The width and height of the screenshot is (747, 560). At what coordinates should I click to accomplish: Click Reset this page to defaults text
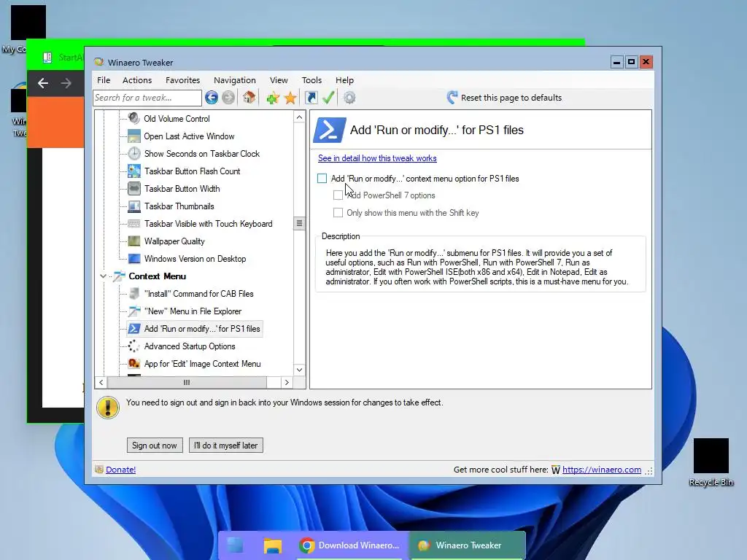[511, 98]
